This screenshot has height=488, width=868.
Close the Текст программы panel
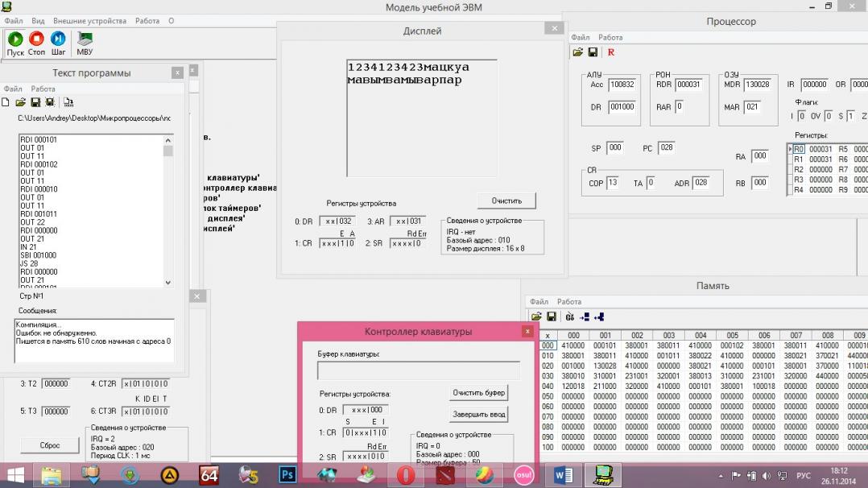tap(177, 72)
